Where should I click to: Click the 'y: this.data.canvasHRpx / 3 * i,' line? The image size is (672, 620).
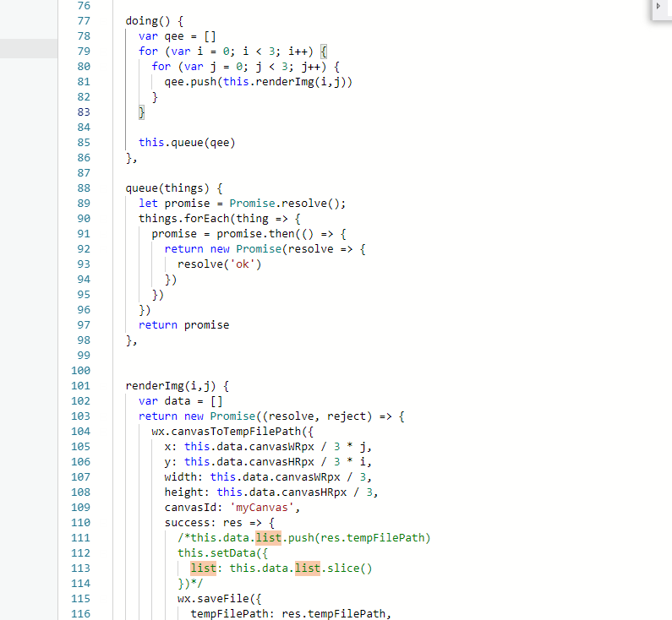pyautogui.click(x=268, y=462)
